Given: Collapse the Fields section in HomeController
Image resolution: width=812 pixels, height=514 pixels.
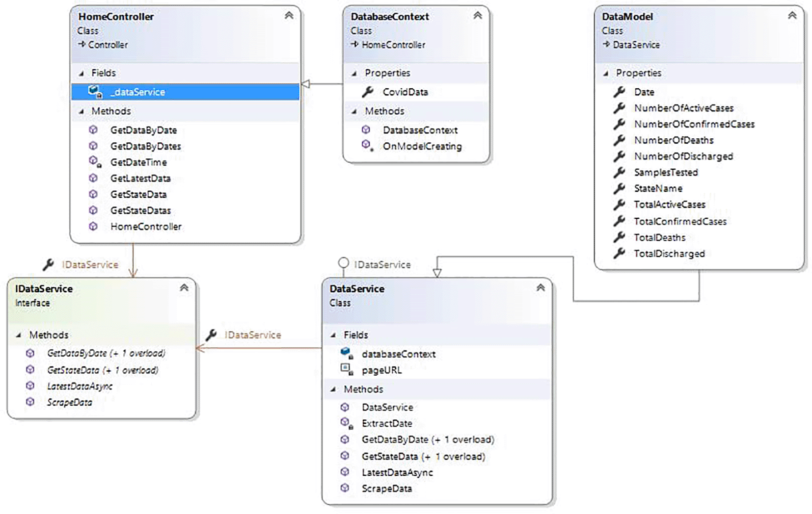Looking at the screenshot, I should (x=81, y=74).
